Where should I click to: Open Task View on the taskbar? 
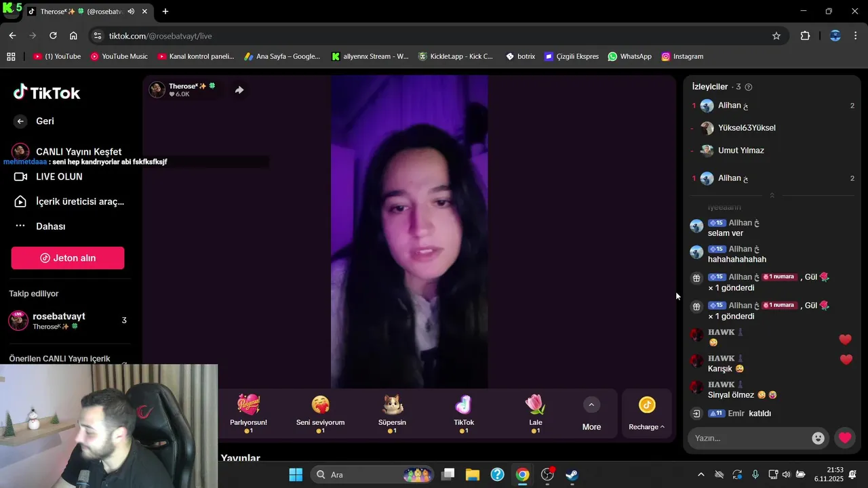point(448,474)
